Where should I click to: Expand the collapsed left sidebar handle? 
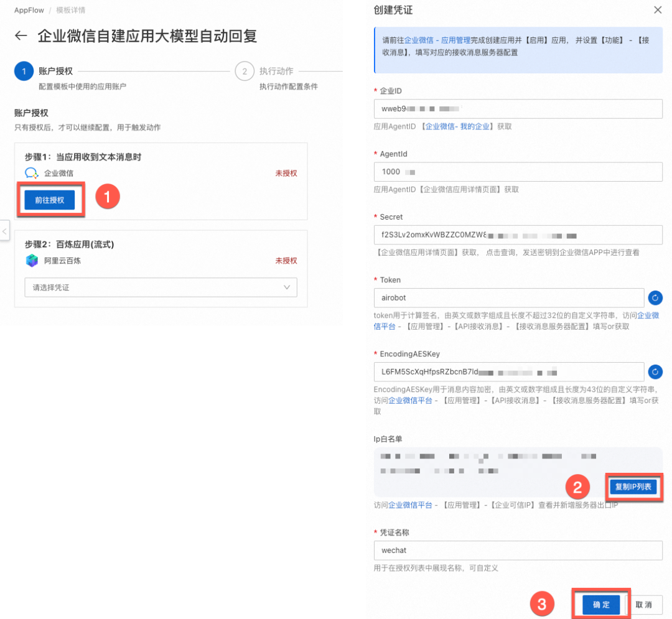(4, 231)
